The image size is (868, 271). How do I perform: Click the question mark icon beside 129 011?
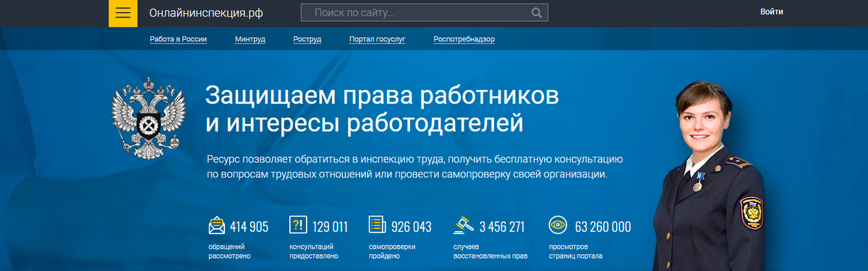(297, 225)
